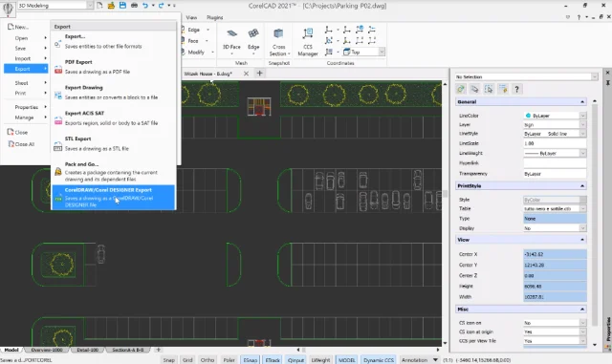Click the third icon in the Properties panel toolbar
612x364 pixels.
(489, 90)
